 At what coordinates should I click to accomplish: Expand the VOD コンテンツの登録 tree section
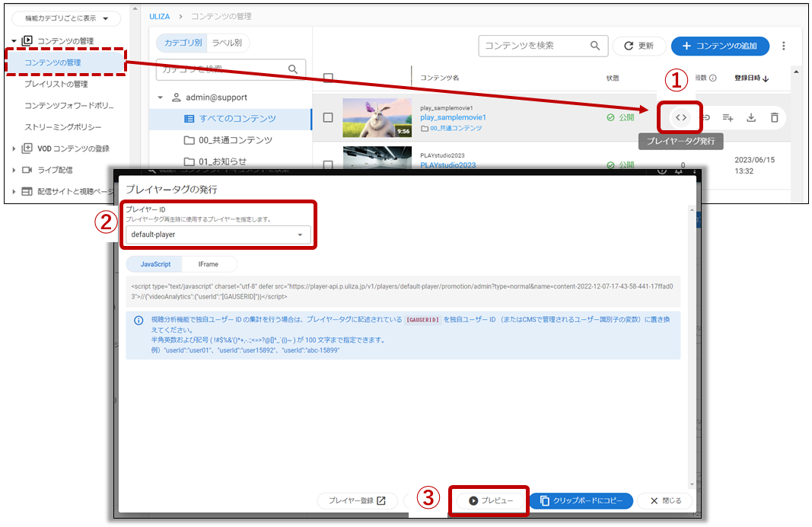(x=14, y=149)
